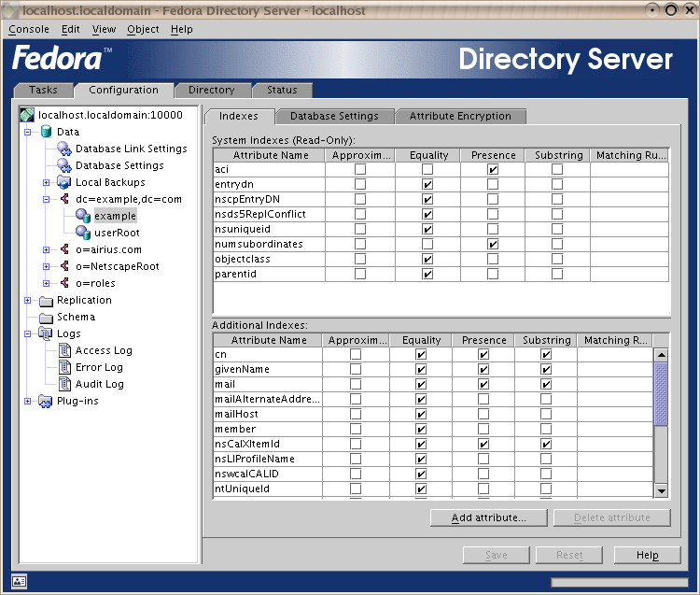Image resolution: width=700 pixels, height=595 pixels.
Task: Click the Logs documents icon
Action: (46, 333)
